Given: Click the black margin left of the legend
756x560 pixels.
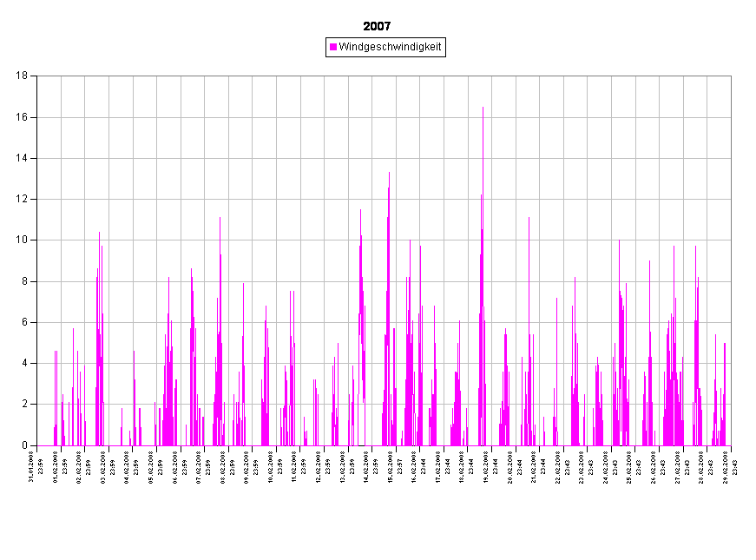Looking at the screenshot, I should point(174,47).
